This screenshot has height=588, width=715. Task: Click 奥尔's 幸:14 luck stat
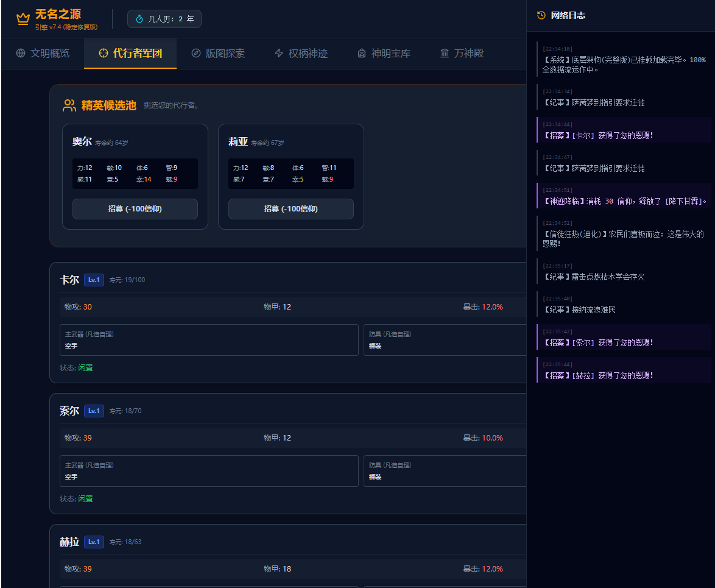(144, 179)
